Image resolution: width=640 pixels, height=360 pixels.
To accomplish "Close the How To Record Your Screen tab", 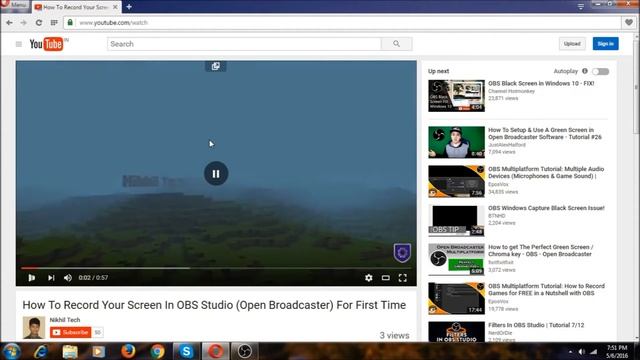I will point(115,7).
